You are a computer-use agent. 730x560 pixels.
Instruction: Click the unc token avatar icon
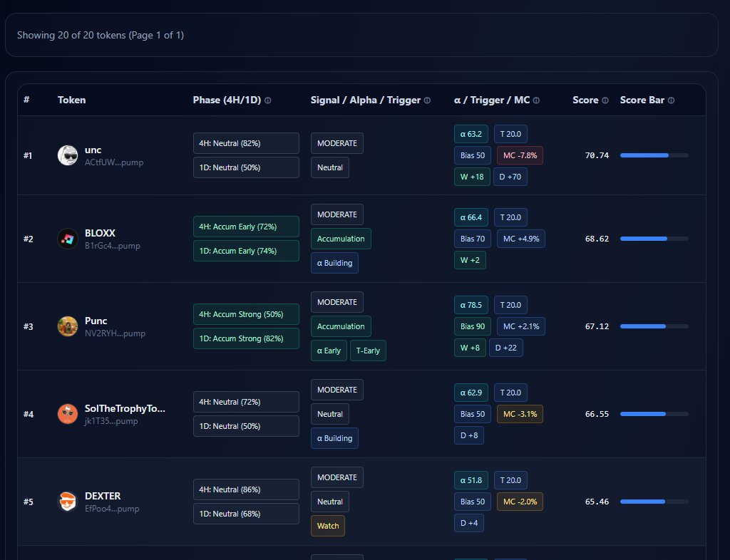pos(67,155)
